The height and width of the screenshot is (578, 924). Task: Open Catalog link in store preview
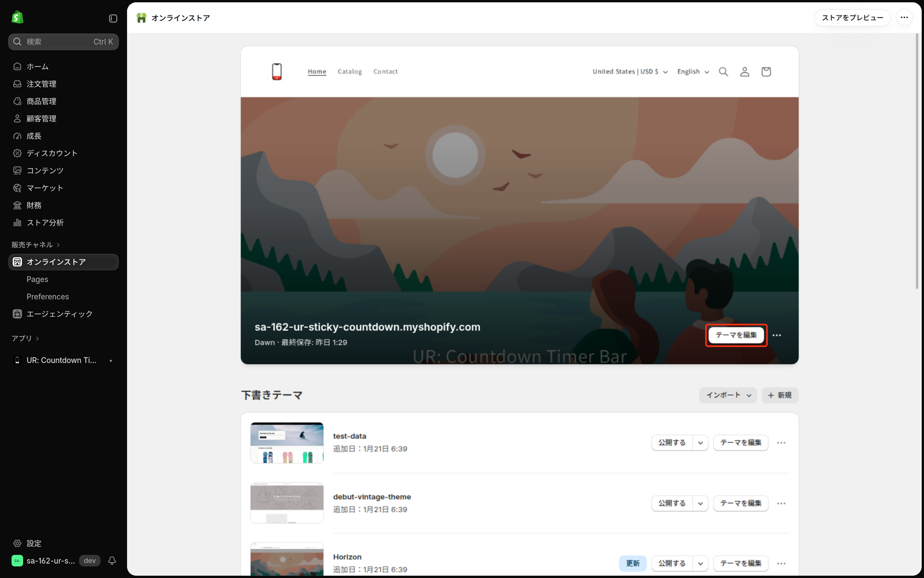click(350, 72)
